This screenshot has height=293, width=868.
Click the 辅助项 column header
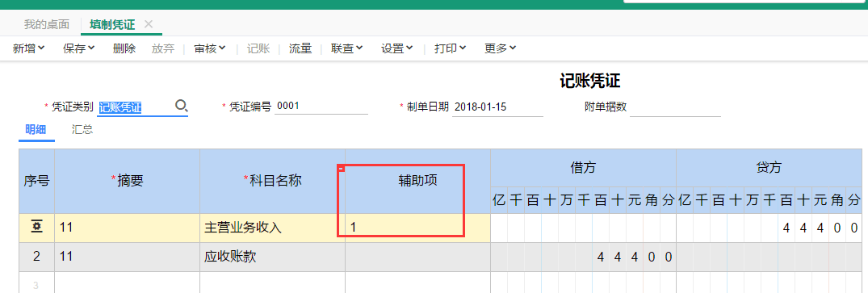(x=418, y=181)
